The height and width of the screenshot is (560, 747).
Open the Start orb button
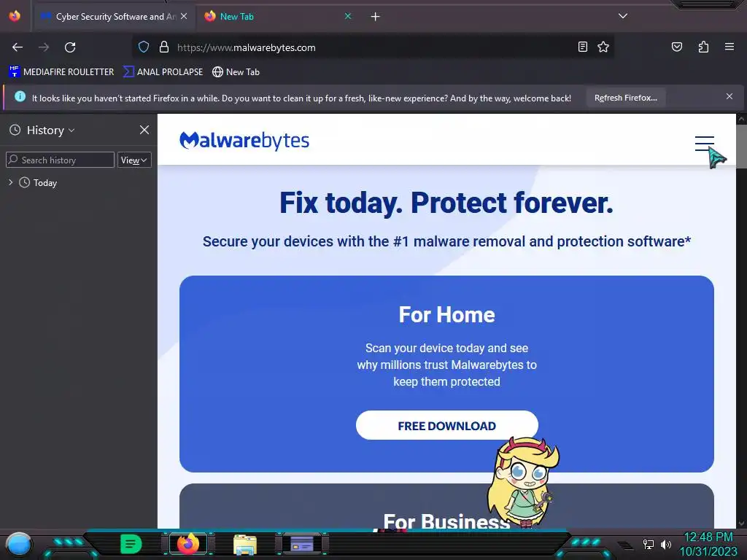click(19, 544)
